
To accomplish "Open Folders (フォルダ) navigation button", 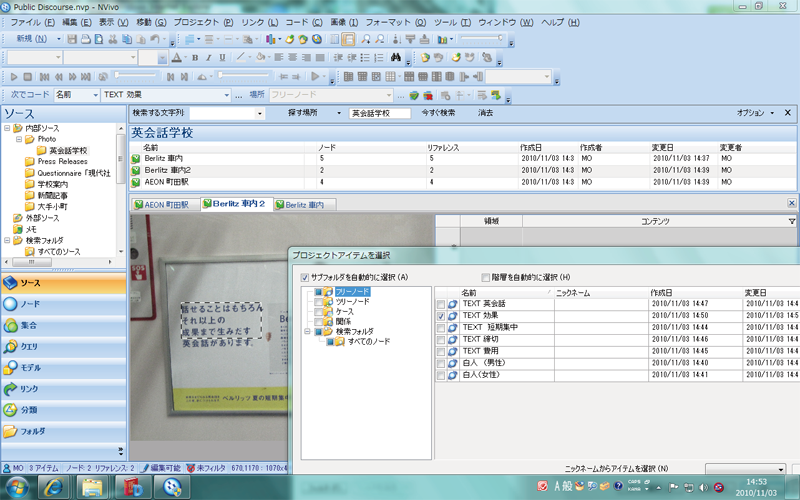I will click(64, 431).
